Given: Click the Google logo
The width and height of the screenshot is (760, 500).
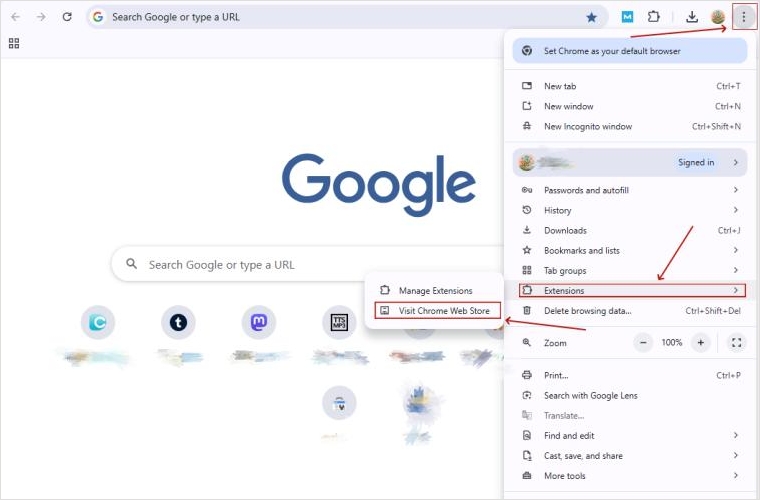Looking at the screenshot, I should 379,184.
